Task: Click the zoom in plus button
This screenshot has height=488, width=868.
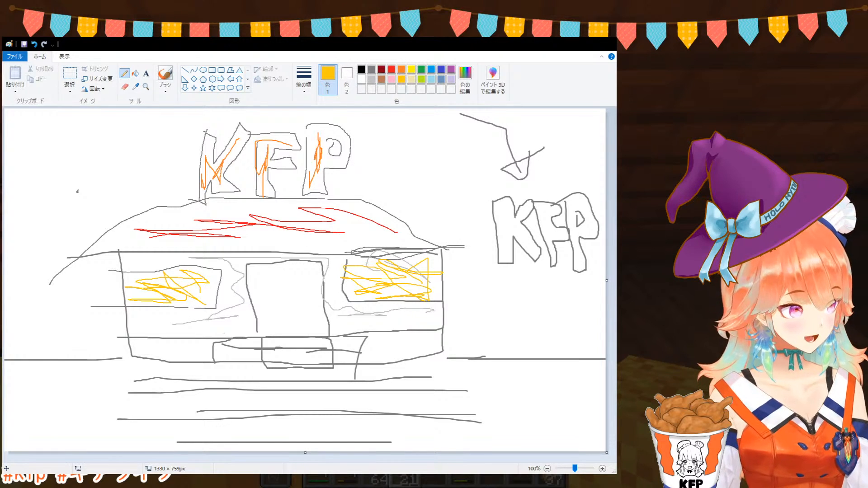Action: (602, 469)
